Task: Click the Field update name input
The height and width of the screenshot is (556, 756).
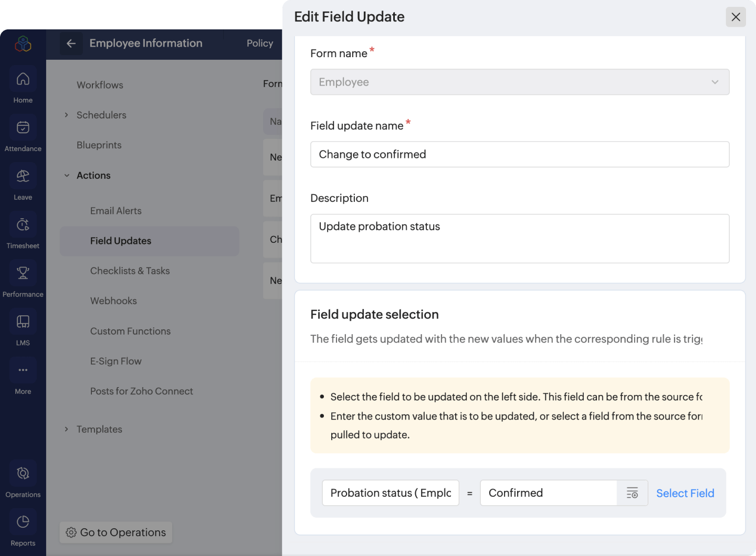Action: pos(519,154)
